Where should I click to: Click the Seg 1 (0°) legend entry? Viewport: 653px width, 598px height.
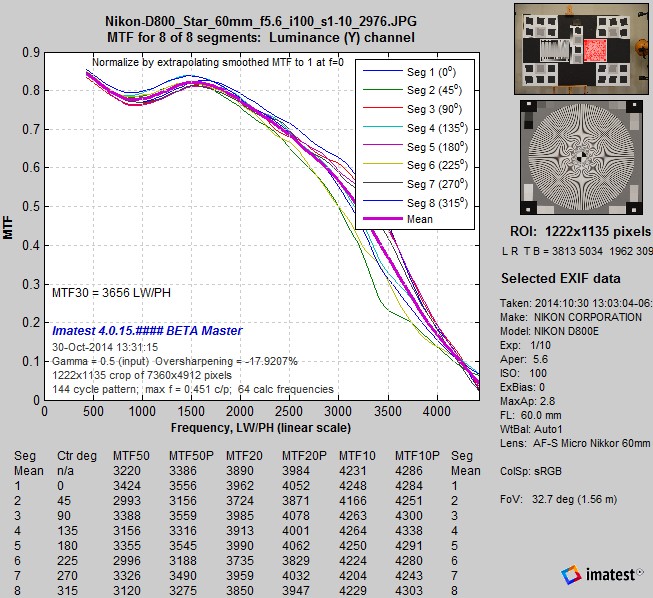tap(409, 72)
